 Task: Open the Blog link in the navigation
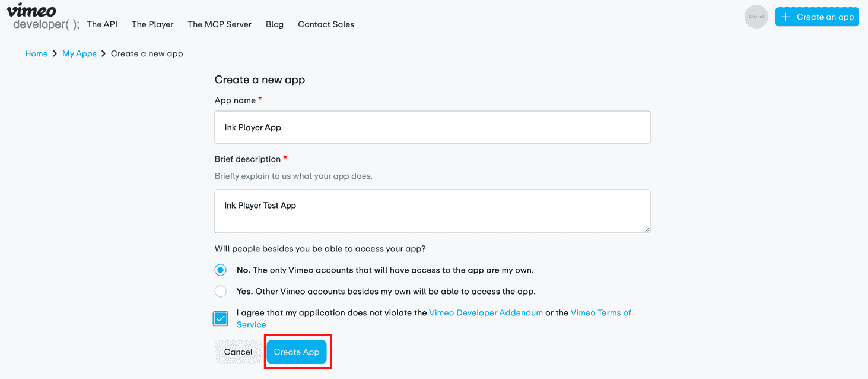275,24
